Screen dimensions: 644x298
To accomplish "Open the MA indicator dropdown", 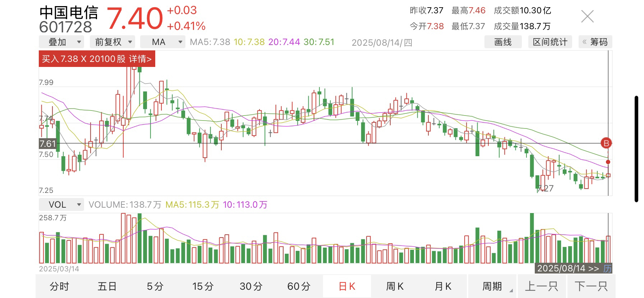I will [x=163, y=42].
